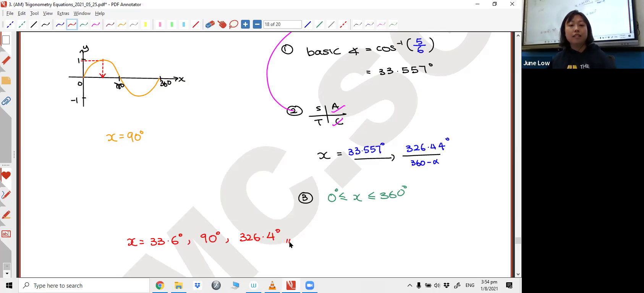Open the text 'ab' toolbox tab
Viewport: 644px width, 293px height.
[x=6, y=234]
